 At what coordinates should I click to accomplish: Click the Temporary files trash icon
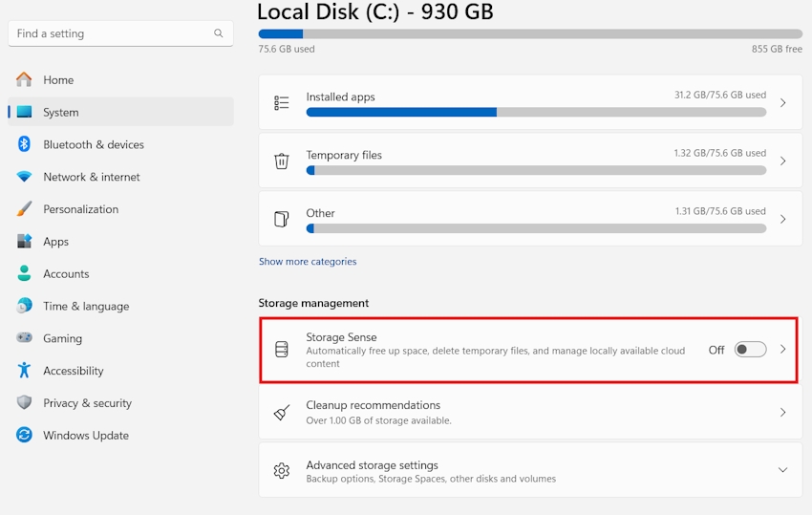point(281,161)
